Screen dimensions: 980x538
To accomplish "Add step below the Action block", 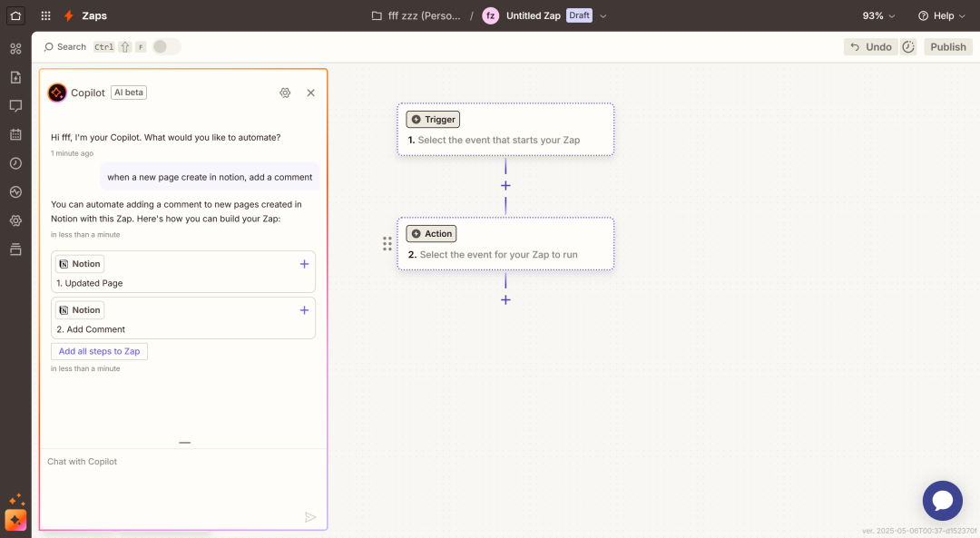I will (505, 300).
